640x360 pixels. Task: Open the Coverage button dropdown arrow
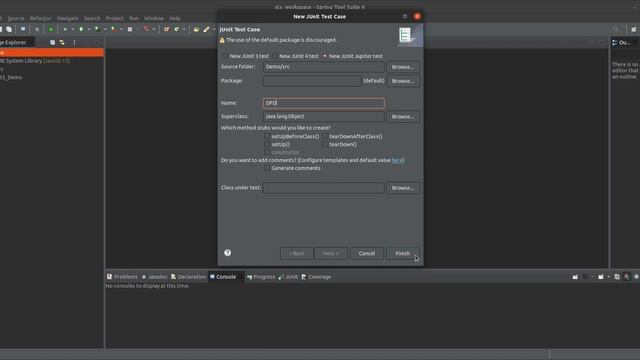(x=105, y=29)
